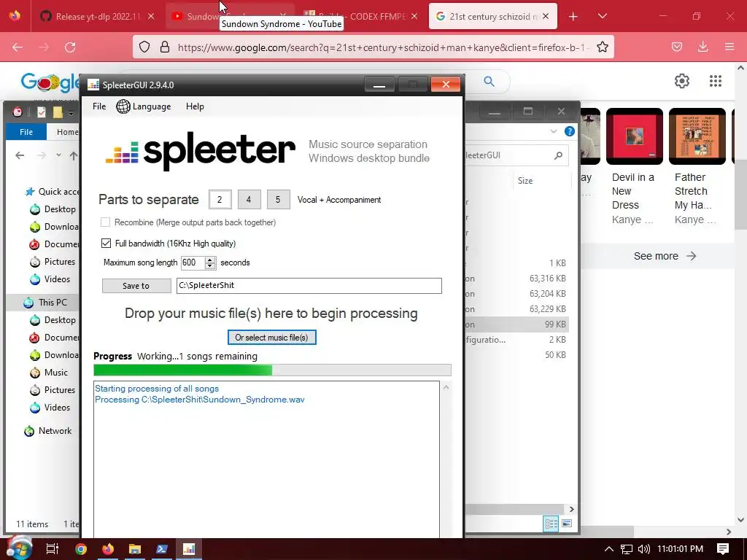Select 2 parts to separate
Screen dimensions: 747x560
point(220,200)
